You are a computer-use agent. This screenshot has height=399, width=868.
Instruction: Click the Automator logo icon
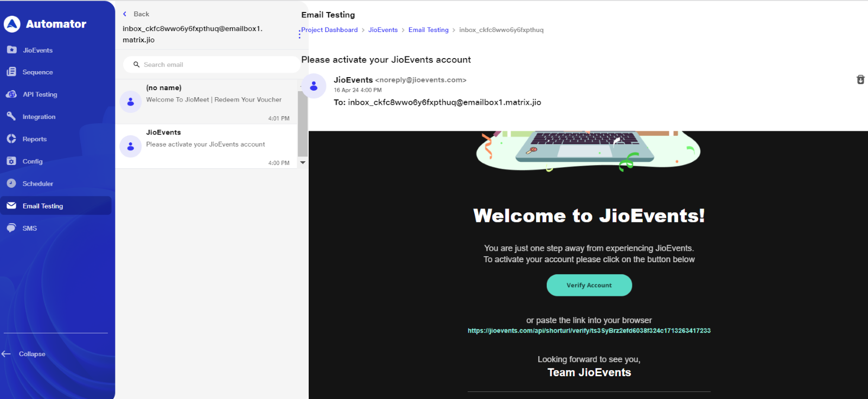pos(12,24)
